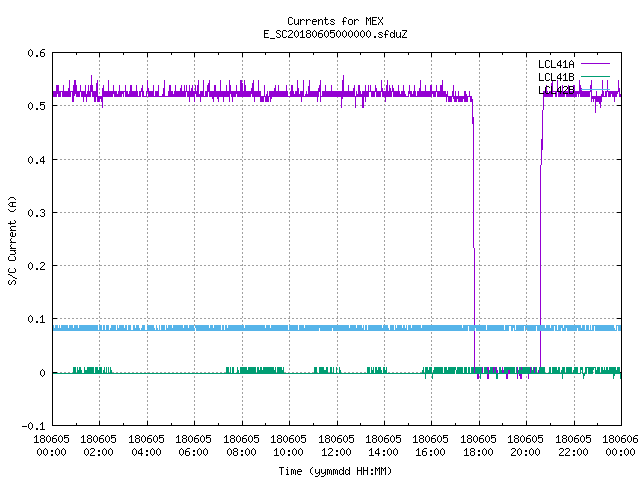Click the 180606 end-date tick label

coord(620,439)
